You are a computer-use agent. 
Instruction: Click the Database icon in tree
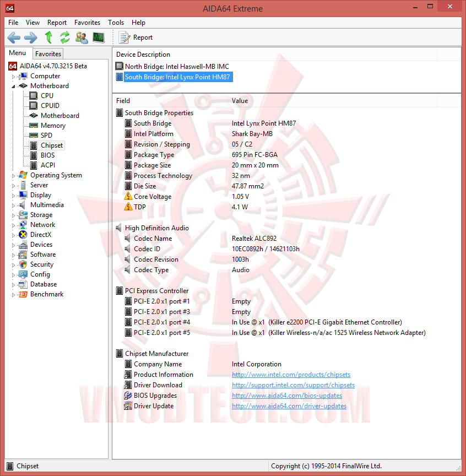(x=23, y=284)
